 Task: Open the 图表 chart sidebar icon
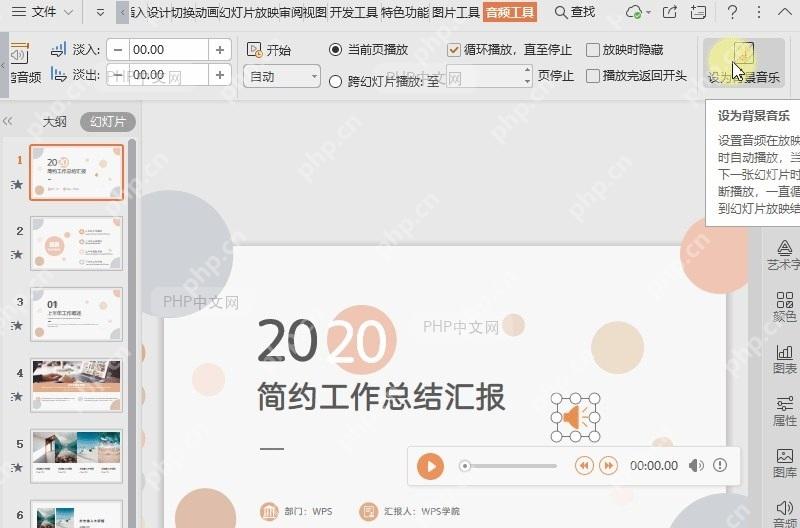[x=785, y=359]
